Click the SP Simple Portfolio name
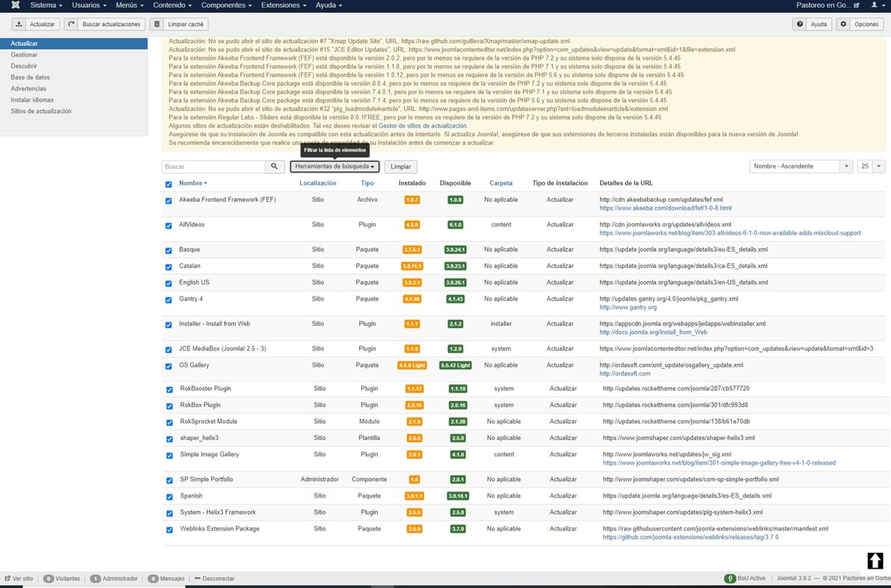 [x=206, y=479]
